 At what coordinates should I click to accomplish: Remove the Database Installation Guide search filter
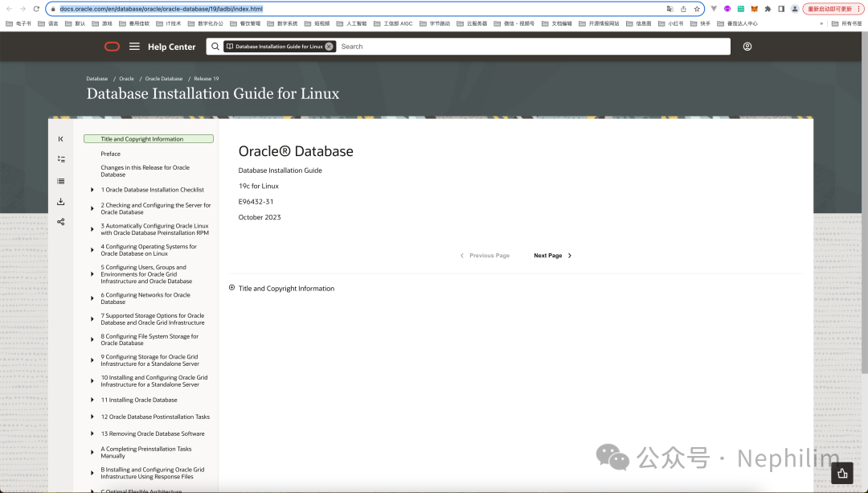coord(329,47)
